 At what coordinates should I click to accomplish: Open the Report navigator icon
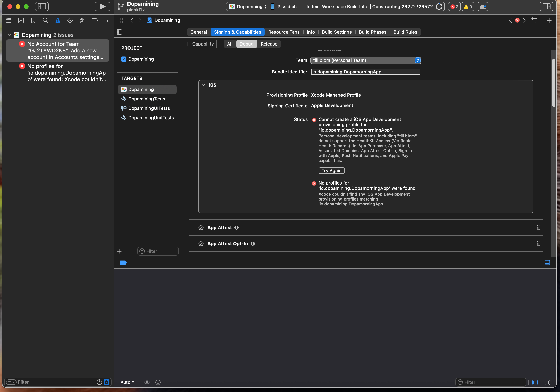tap(107, 21)
